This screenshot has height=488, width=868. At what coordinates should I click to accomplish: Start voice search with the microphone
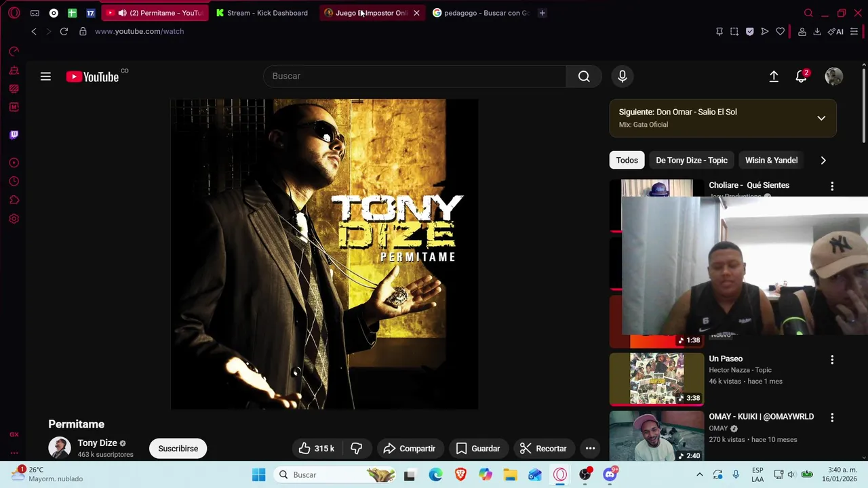pyautogui.click(x=622, y=77)
